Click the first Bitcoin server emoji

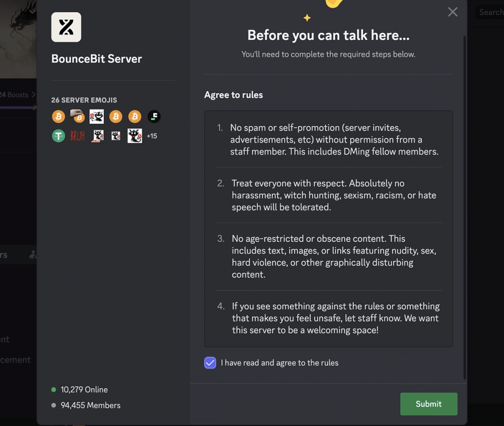point(58,116)
